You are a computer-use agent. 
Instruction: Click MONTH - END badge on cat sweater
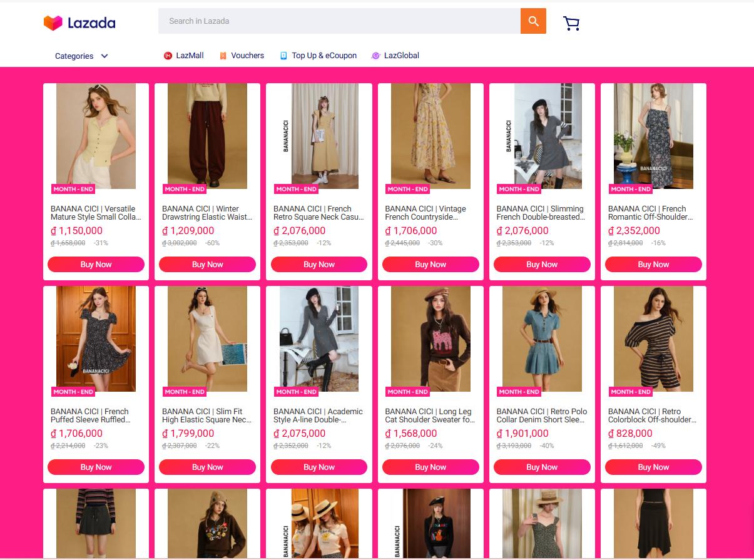[x=408, y=392]
